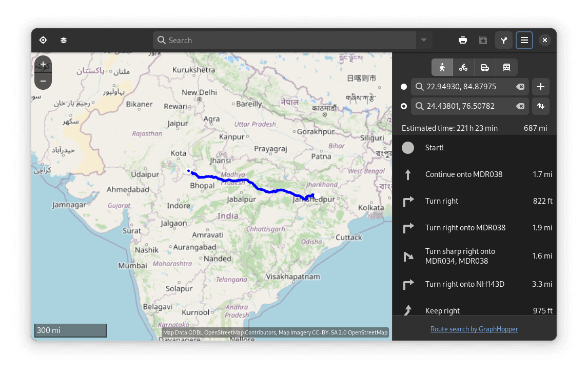Toggle the route planner sidebar icon

point(503,40)
